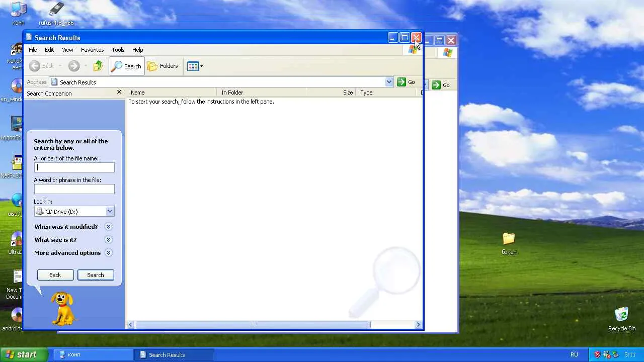This screenshot has height=362, width=644.
Task: Open the Edit menu
Action: 49,50
